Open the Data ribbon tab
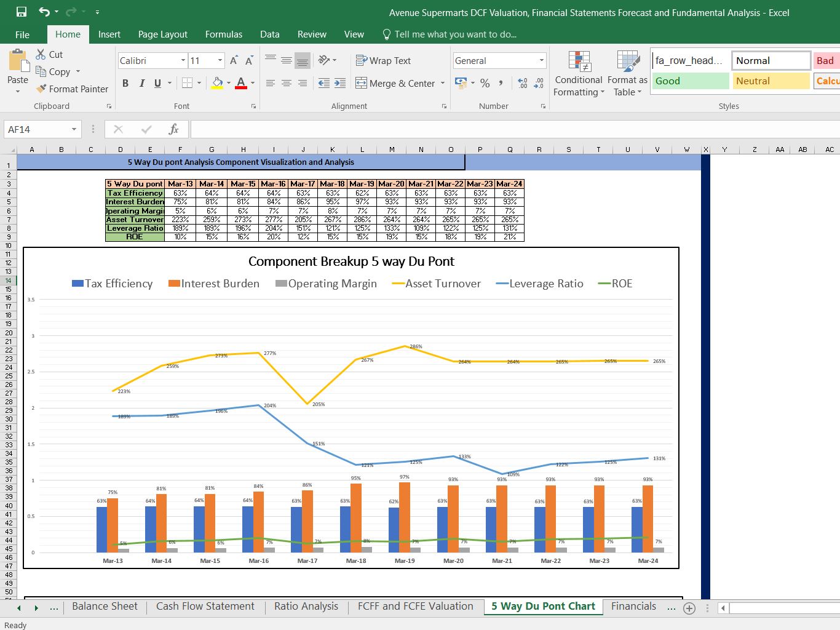 [x=270, y=34]
